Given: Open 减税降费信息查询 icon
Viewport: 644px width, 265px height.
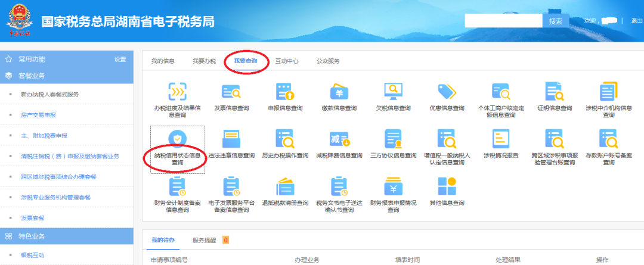Looking at the screenshot, I should click(339, 139).
